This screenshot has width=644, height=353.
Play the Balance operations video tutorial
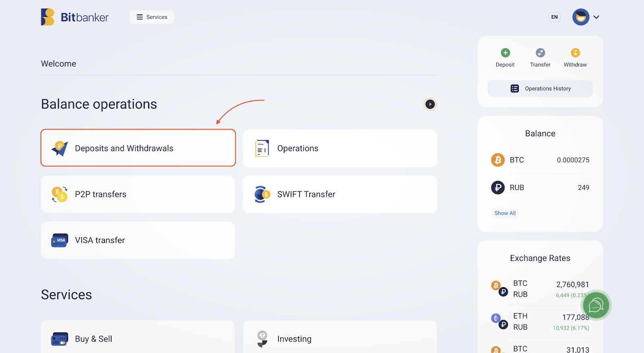(x=430, y=104)
